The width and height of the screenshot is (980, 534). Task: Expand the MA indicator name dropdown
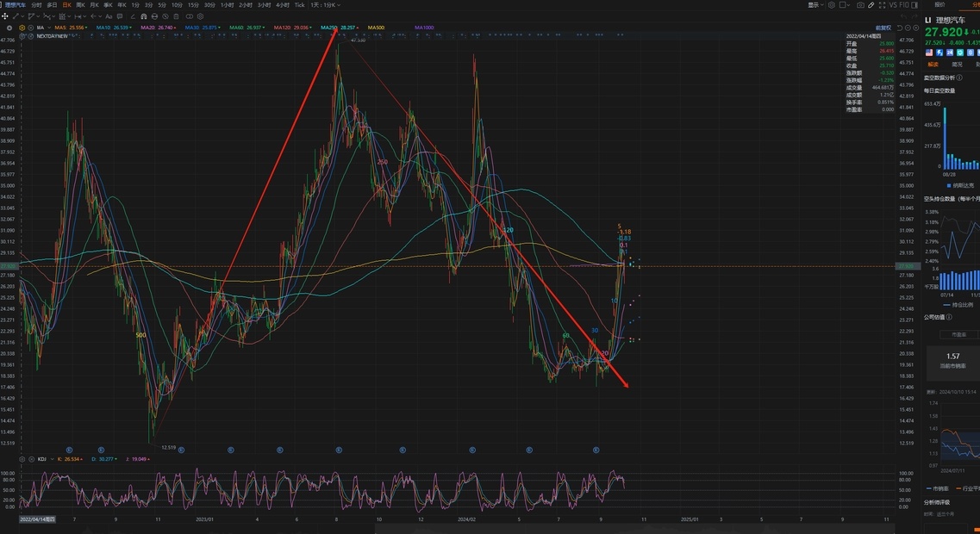pos(48,28)
